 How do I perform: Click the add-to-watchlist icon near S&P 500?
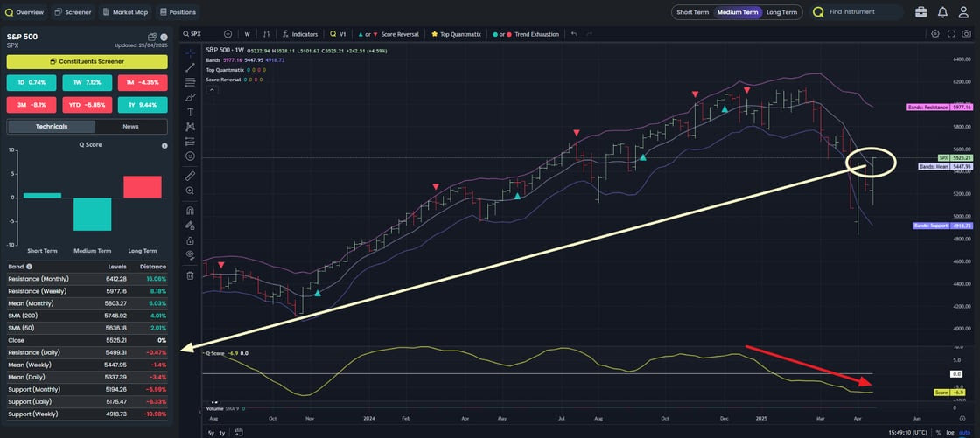tap(152, 37)
